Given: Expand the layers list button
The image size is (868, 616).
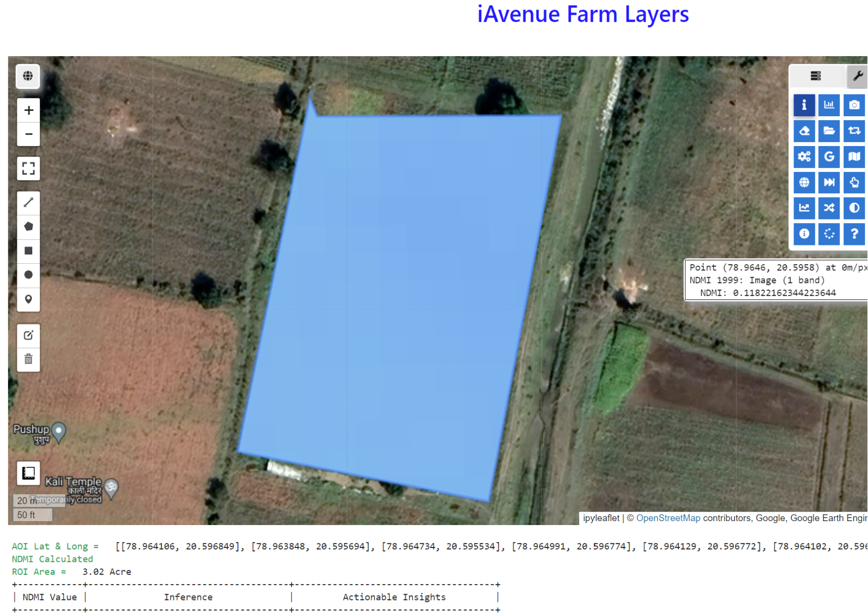Looking at the screenshot, I should point(815,76).
